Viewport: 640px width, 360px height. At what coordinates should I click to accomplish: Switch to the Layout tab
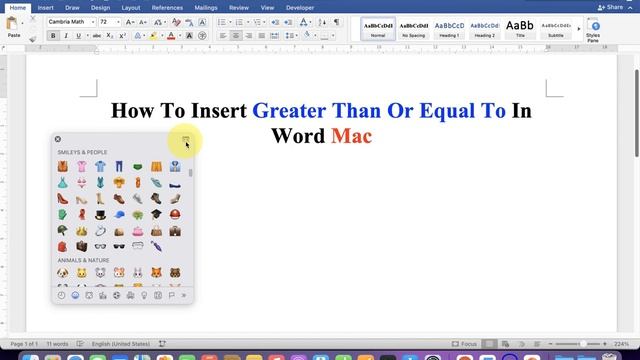[x=131, y=8]
